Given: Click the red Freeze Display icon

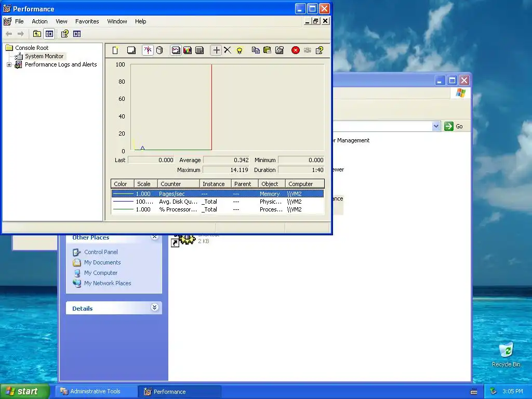Looking at the screenshot, I should click(x=296, y=50).
